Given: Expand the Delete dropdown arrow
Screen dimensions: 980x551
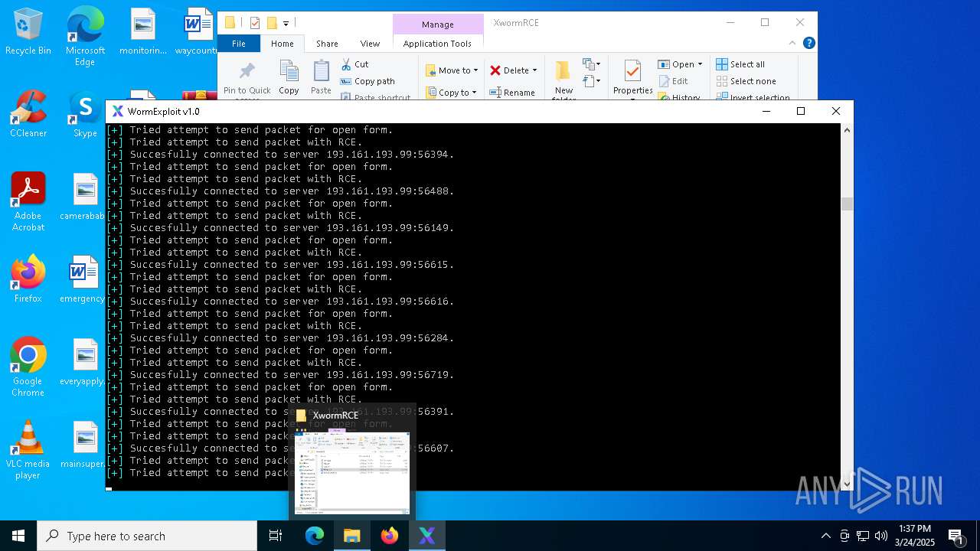Looking at the screenshot, I should click(534, 70).
